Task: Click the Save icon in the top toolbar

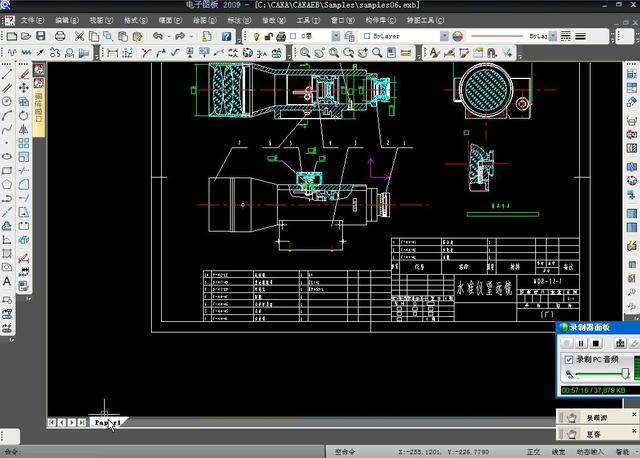Action: pos(42,36)
